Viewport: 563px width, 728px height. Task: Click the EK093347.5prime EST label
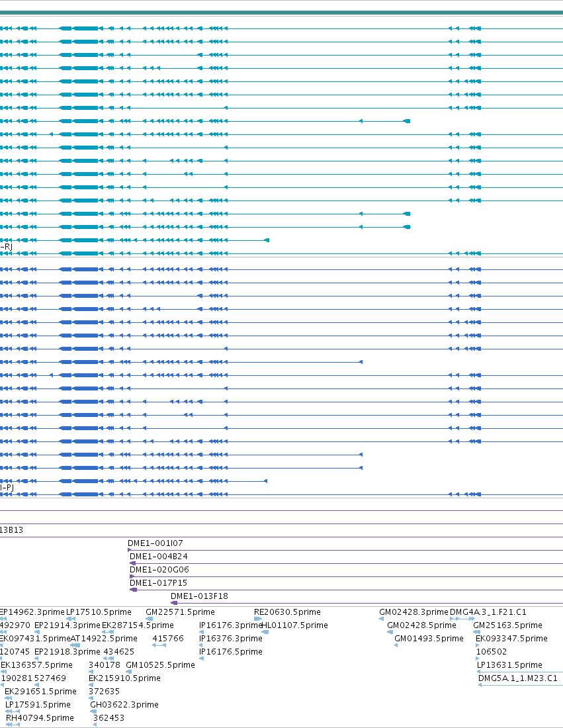pos(511,639)
